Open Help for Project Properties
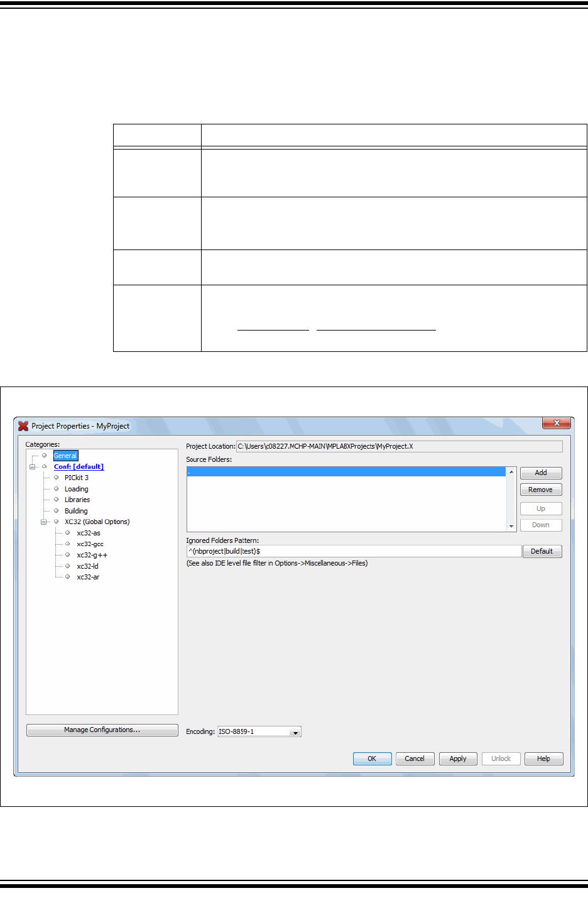Screen dimensions: 588x898 click(x=544, y=758)
